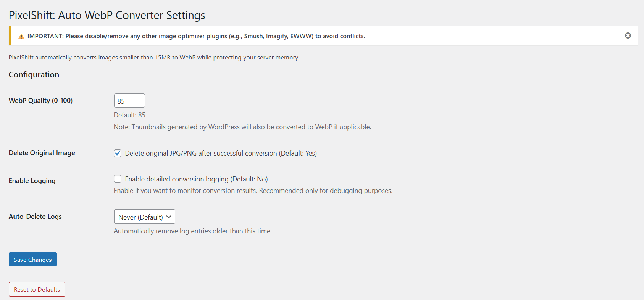Click the PixelShift settings page title
The height and width of the screenshot is (300, 644).
coord(107,15)
